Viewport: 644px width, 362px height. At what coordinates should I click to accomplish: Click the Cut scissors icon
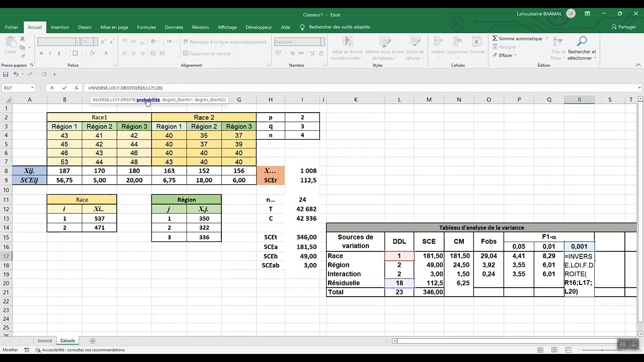tap(23, 39)
